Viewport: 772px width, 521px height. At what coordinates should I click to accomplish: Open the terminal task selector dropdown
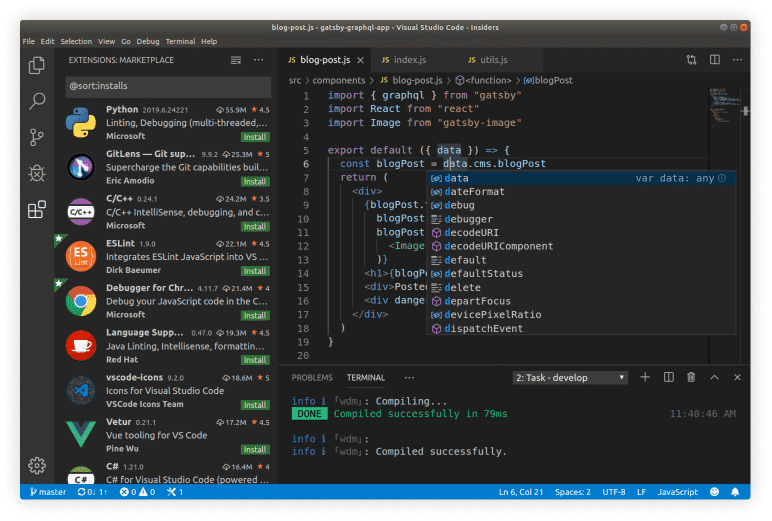pos(570,378)
